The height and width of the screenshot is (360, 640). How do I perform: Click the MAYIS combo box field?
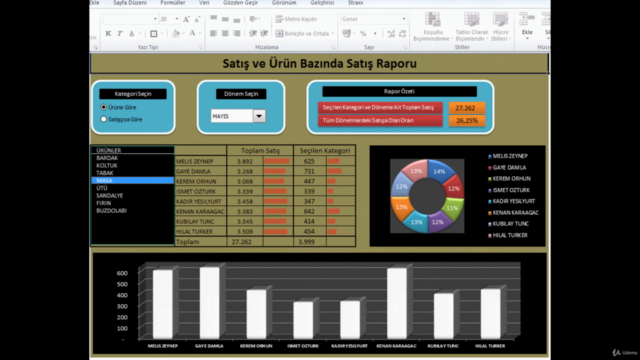(232, 116)
